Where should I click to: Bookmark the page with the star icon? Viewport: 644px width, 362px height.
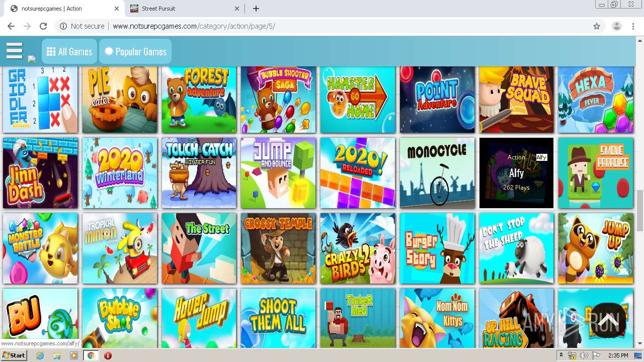pos(597,26)
